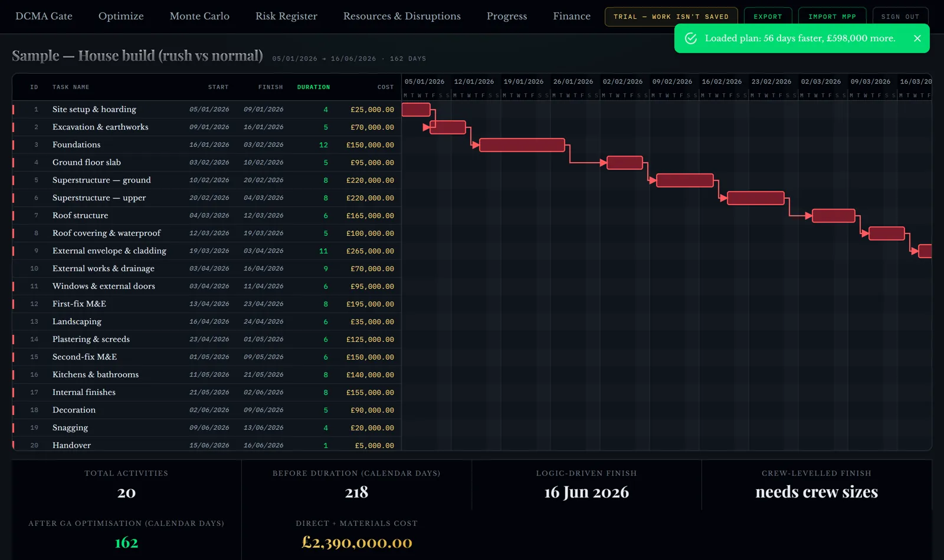
Task: Click the Handover task name
Action: (x=71, y=446)
